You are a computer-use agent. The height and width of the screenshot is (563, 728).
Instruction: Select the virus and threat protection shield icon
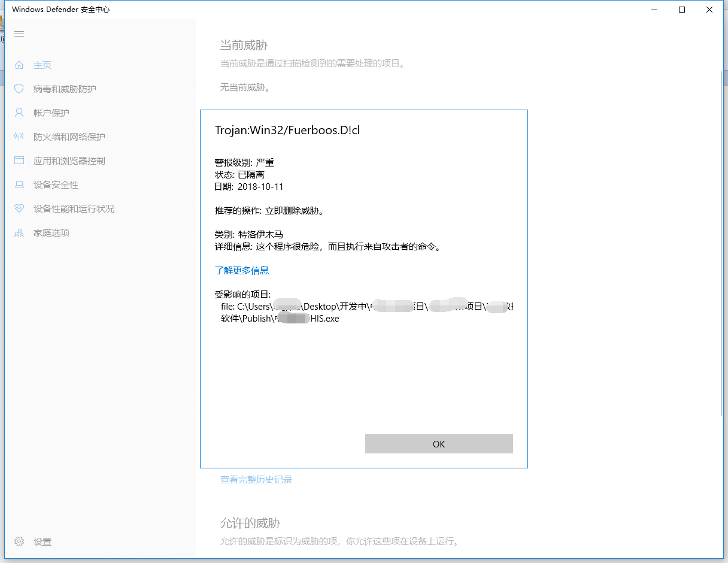pyautogui.click(x=19, y=89)
